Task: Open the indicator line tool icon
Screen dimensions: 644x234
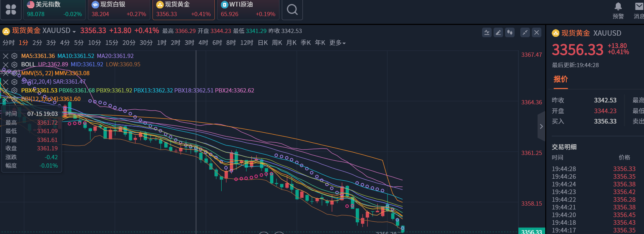Action: pos(487,33)
